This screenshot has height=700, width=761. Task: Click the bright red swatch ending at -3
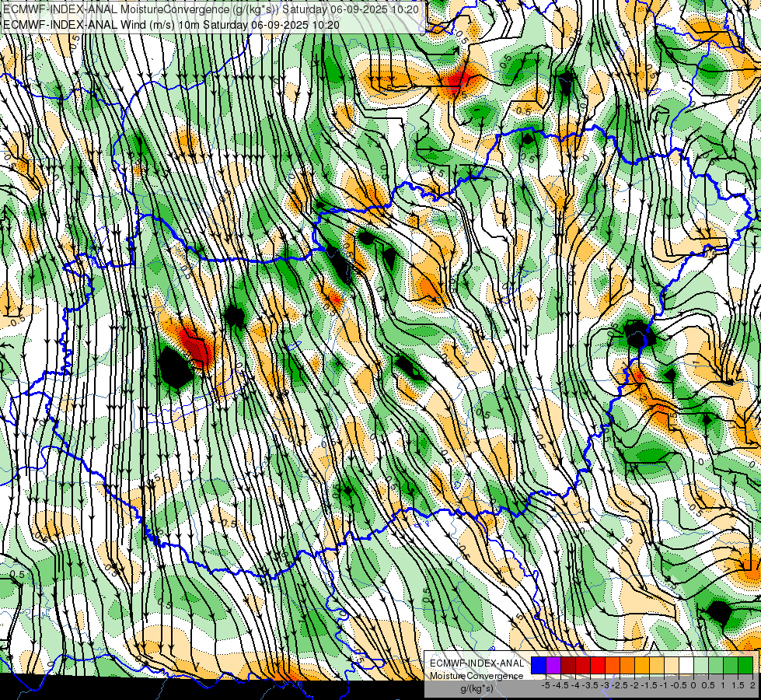pos(598,665)
